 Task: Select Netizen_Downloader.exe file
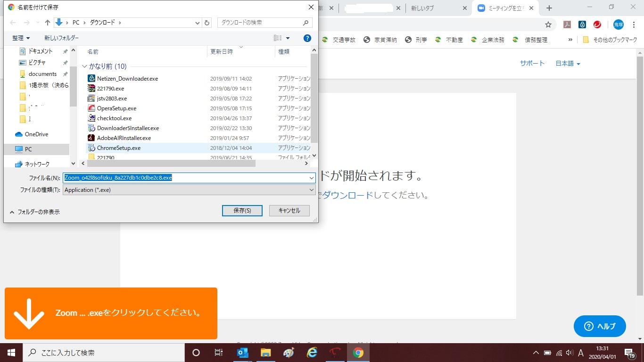pyautogui.click(x=127, y=79)
